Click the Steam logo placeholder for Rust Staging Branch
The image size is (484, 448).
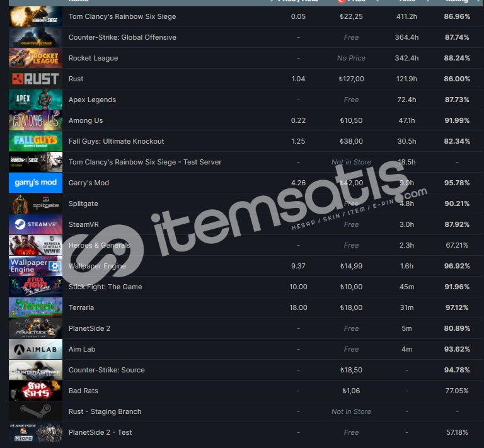coord(35,411)
